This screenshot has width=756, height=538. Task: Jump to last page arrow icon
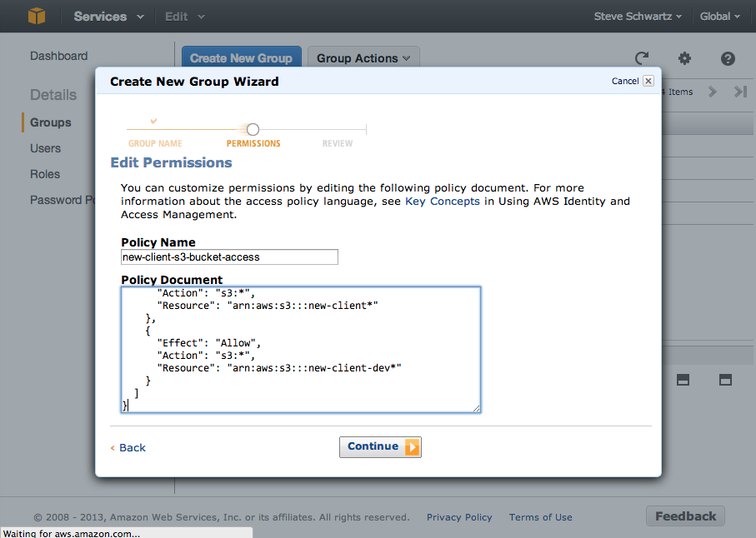click(x=740, y=92)
